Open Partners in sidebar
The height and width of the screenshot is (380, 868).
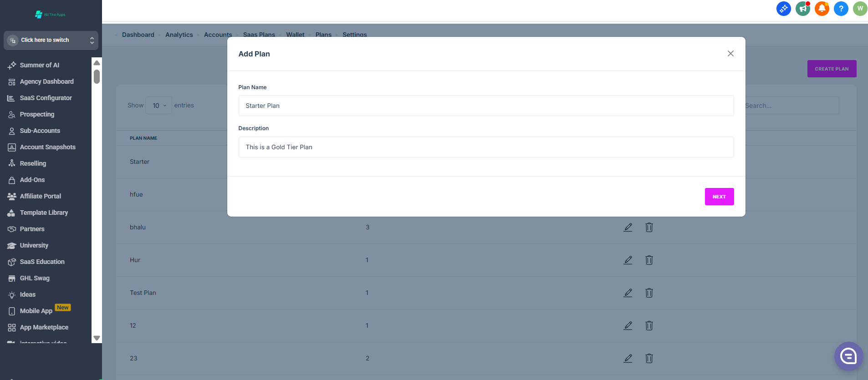coord(32,229)
